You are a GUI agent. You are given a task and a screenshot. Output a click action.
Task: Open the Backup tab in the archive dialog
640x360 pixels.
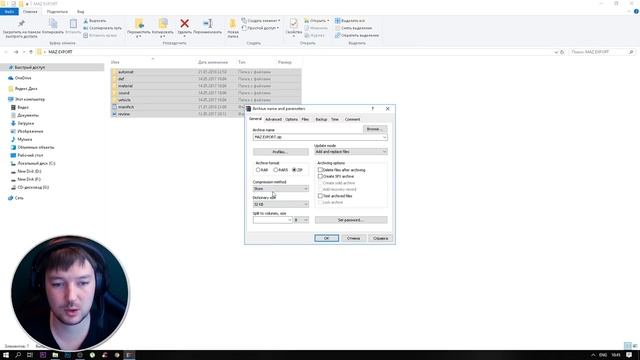[x=321, y=119]
